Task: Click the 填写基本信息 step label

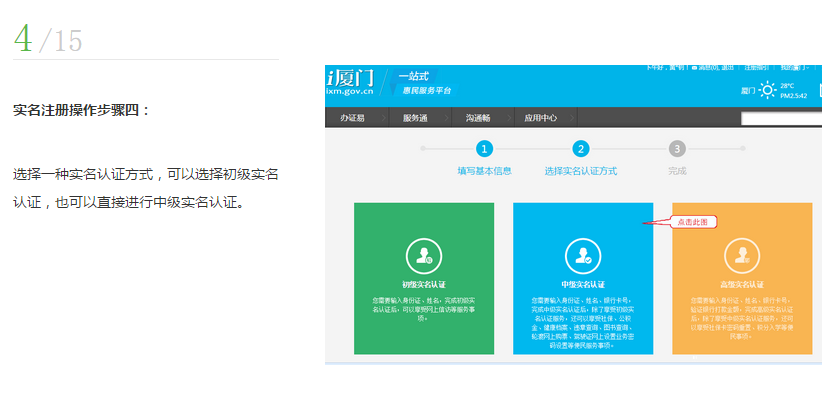Action: click(x=484, y=171)
